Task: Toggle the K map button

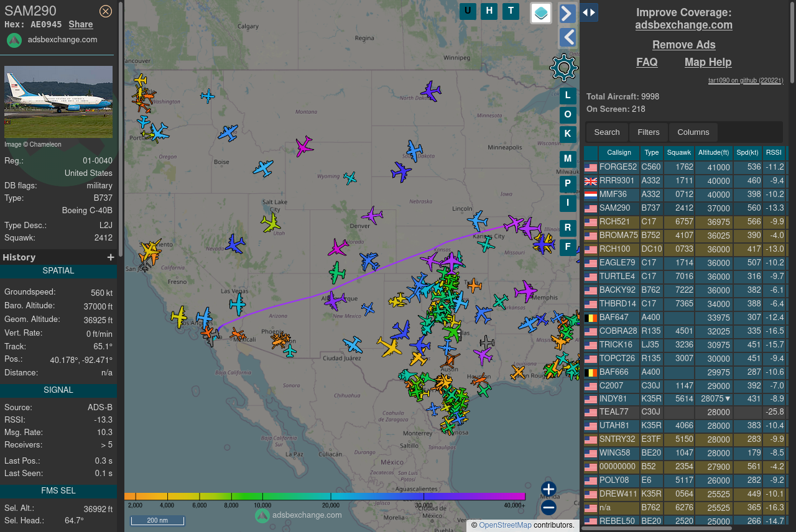Action: (x=568, y=134)
